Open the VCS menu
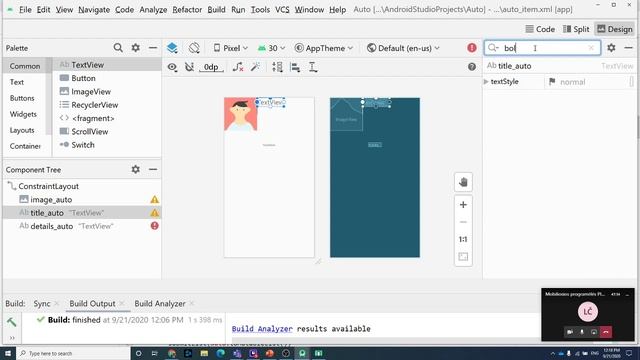Screen dimensions: 640x360 [x=282, y=9]
